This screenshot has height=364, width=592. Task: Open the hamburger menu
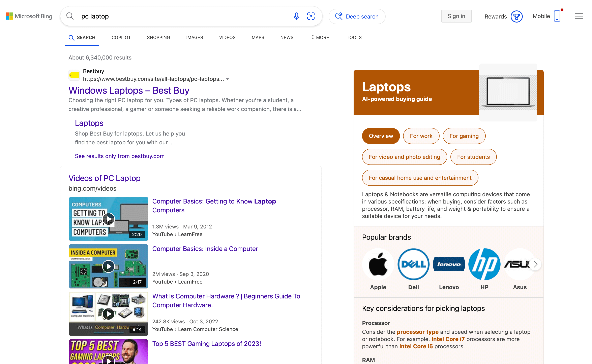[x=579, y=16]
